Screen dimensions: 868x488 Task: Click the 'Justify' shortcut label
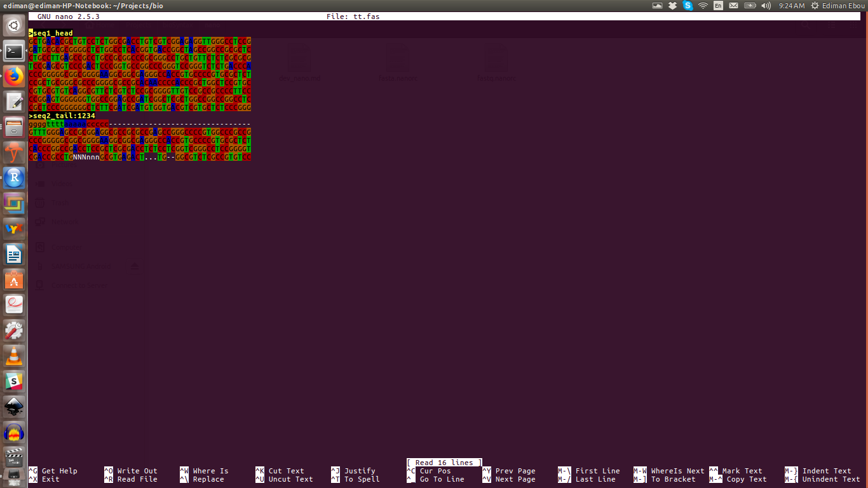point(360,471)
